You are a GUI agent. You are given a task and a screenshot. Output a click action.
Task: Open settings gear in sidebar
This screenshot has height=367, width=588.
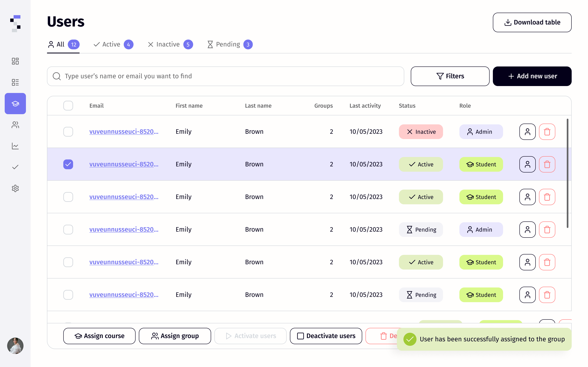[x=15, y=188]
